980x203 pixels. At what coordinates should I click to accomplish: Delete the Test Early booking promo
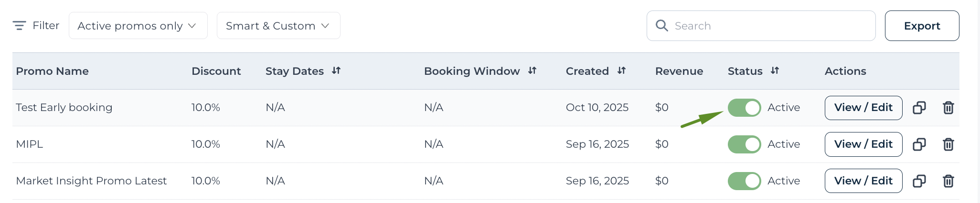(948, 108)
